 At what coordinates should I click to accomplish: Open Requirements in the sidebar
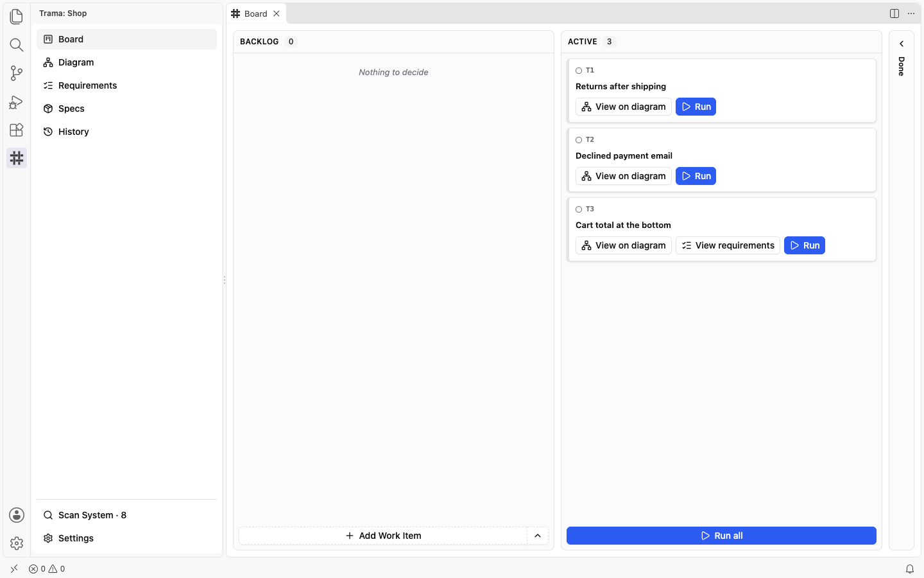click(127, 85)
